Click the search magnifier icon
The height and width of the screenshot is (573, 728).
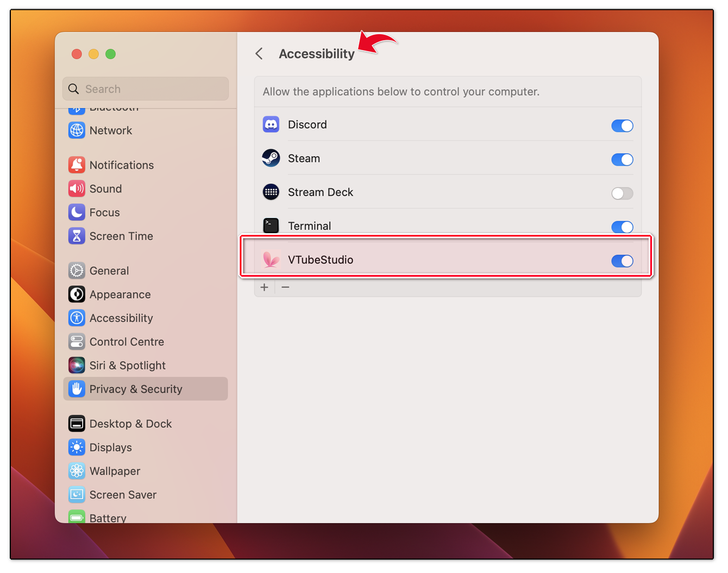[x=74, y=89]
